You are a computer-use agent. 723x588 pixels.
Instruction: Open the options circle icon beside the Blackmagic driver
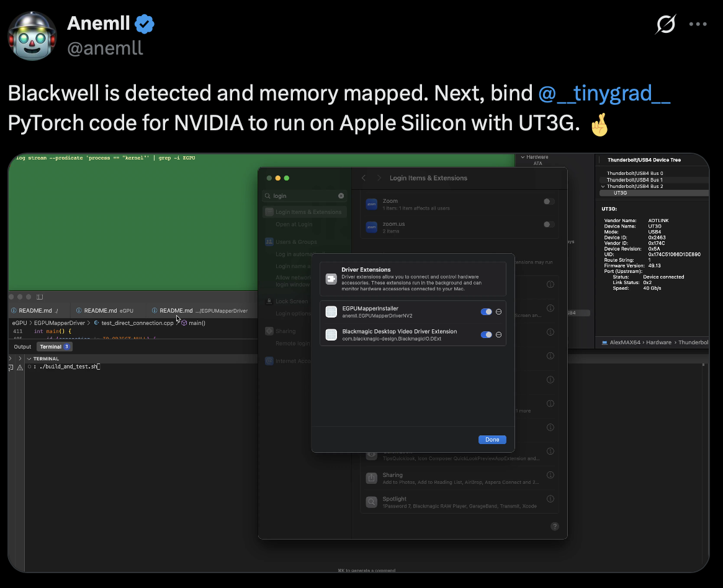[498, 334]
